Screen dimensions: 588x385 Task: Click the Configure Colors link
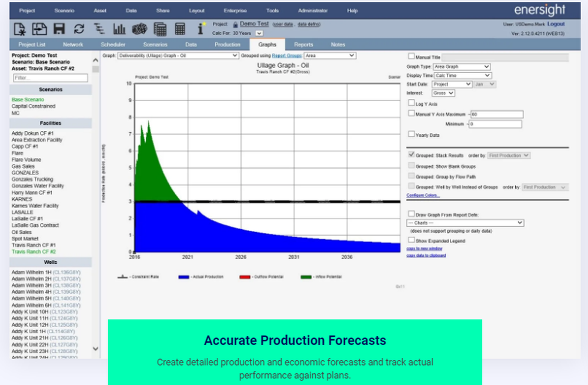pos(423,195)
